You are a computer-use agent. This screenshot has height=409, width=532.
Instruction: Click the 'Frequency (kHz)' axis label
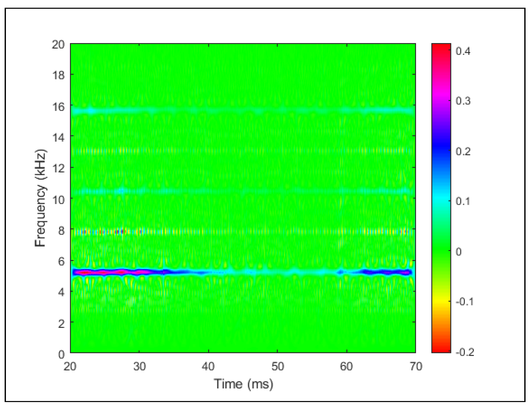point(40,198)
